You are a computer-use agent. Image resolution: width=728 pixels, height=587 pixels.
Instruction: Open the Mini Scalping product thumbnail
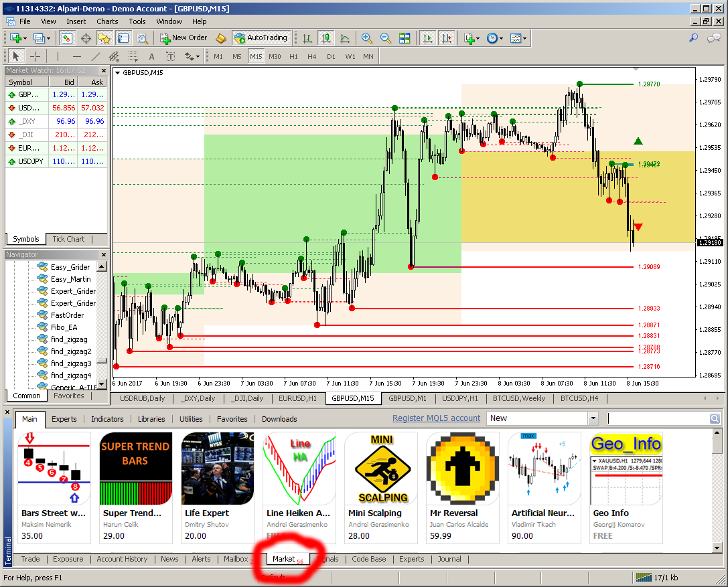click(382, 469)
